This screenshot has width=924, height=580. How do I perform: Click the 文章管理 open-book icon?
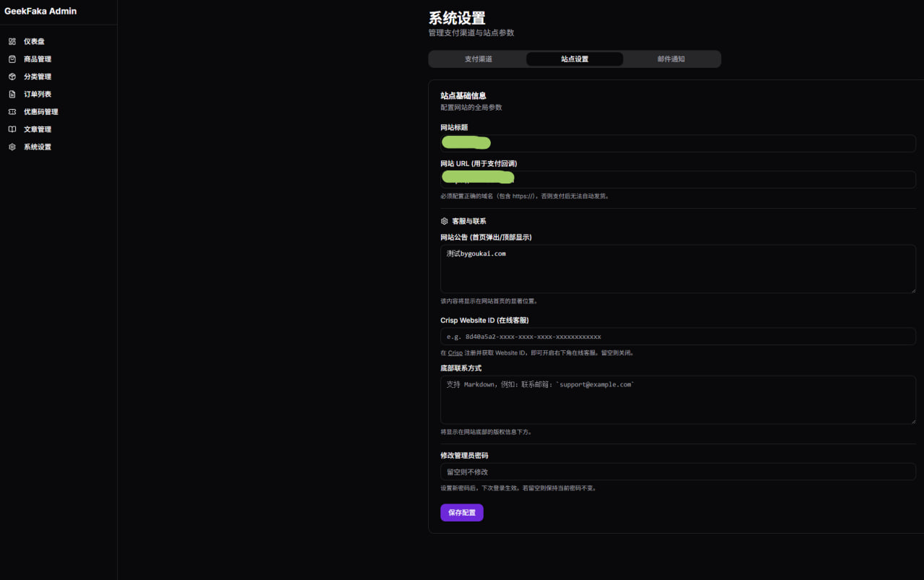[12, 129]
